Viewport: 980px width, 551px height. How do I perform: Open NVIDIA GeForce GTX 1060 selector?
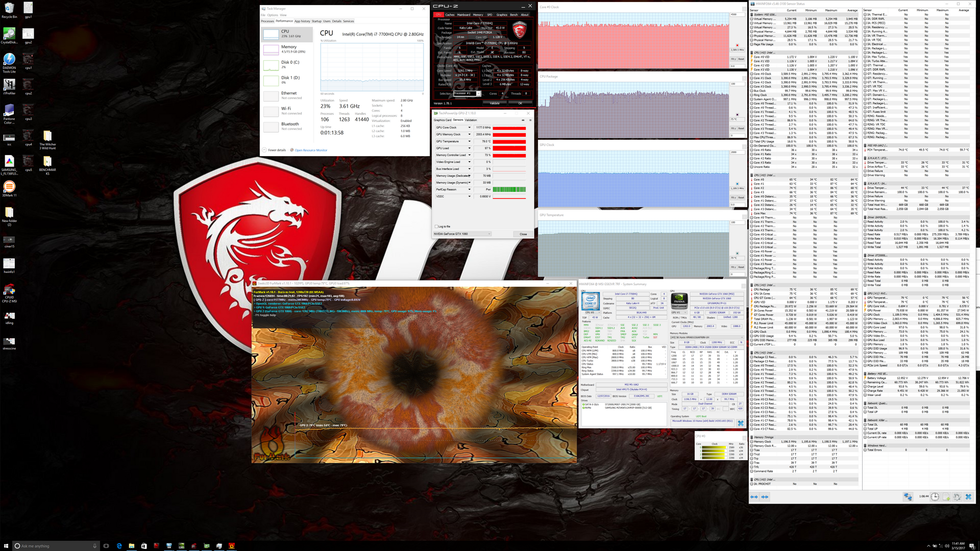(462, 234)
